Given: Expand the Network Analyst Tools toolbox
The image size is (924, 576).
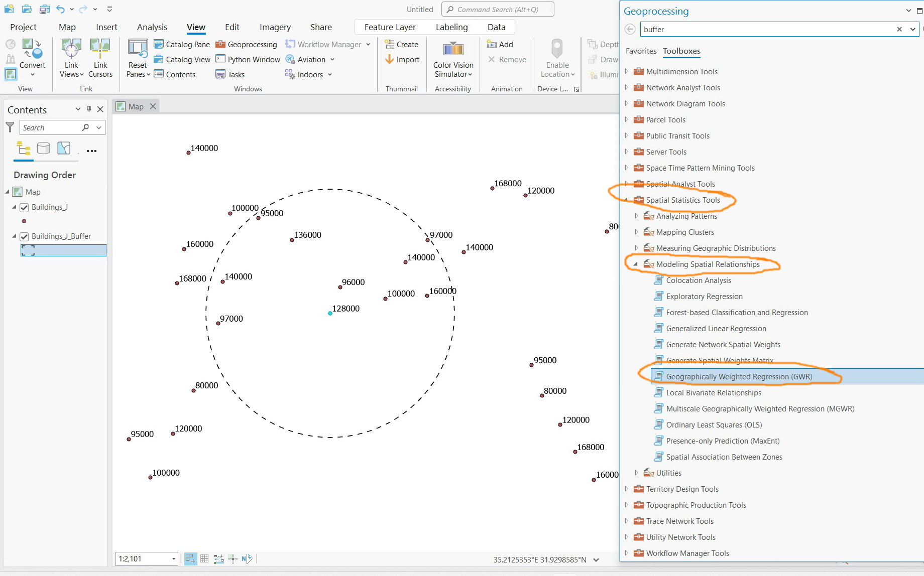Looking at the screenshot, I should pyautogui.click(x=626, y=87).
